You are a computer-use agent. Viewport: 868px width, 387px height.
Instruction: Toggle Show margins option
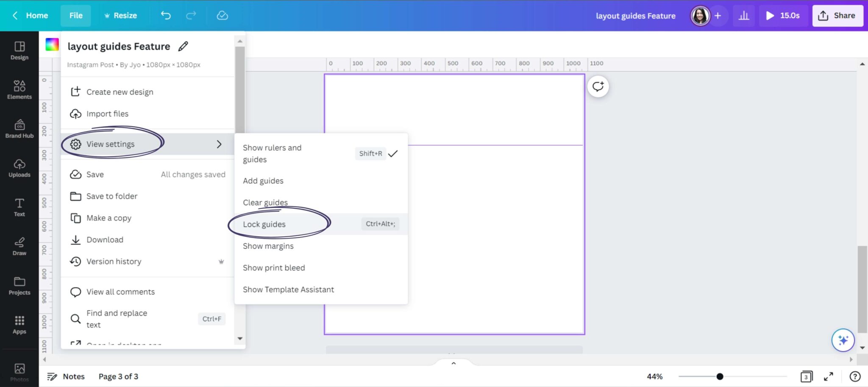tap(268, 246)
